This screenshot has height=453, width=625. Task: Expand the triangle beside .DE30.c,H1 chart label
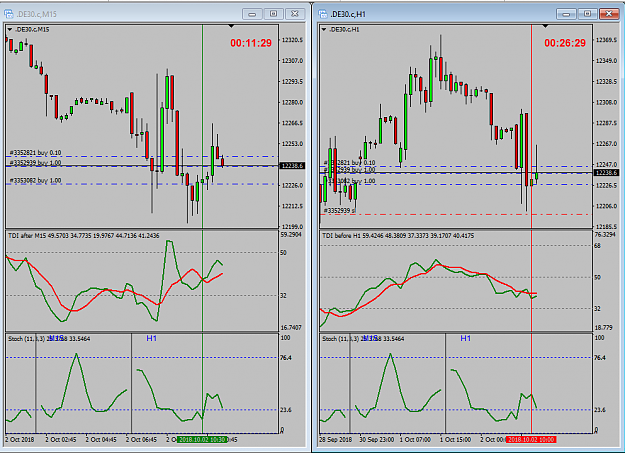[x=324, y=30]
